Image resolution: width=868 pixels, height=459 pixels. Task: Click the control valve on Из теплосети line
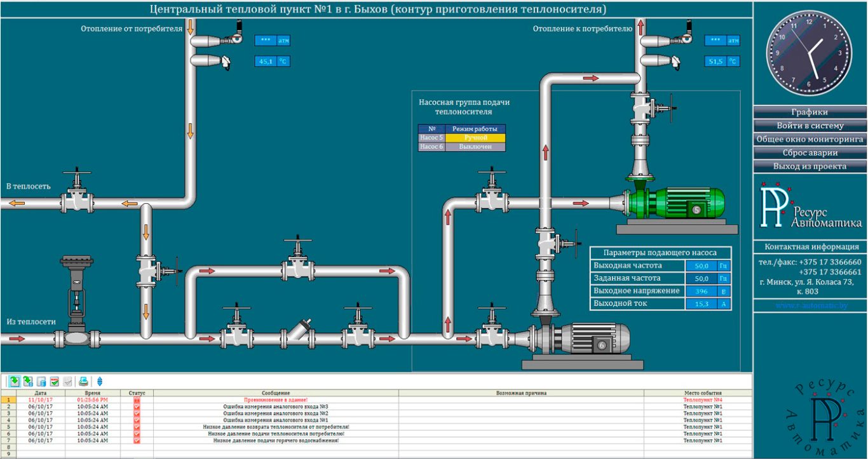[x=76, y=298]
